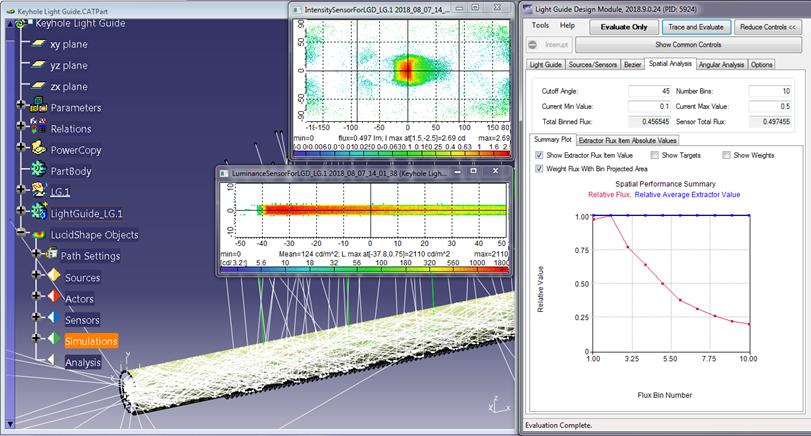This screenshot has height=436, width=811.
Task: Click the Current Max Value field
Action: (x=770, y=106)
